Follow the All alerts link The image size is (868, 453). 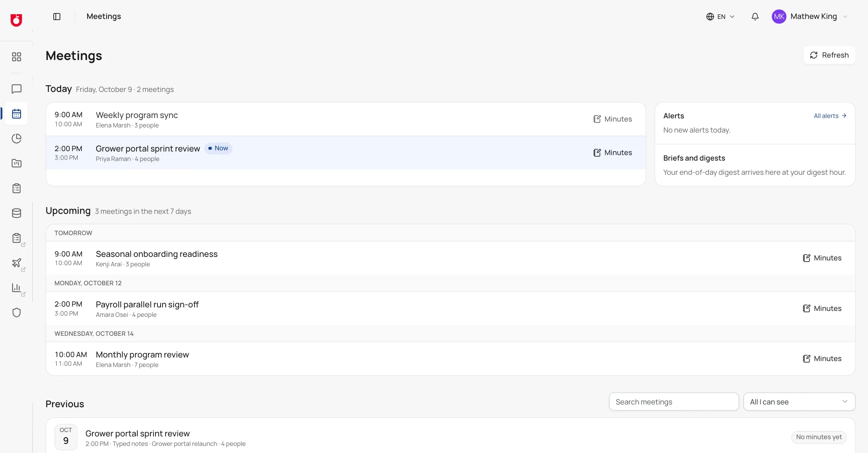830,116
